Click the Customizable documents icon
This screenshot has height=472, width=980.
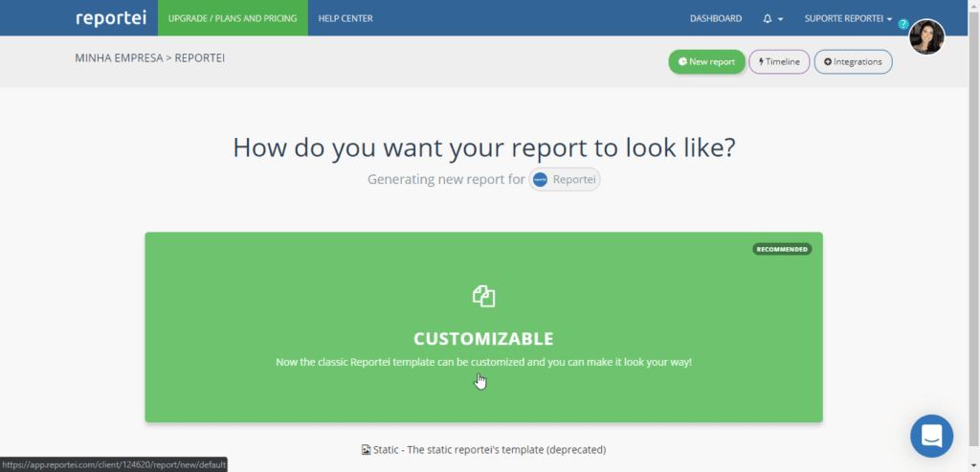[x=483, y=296]
